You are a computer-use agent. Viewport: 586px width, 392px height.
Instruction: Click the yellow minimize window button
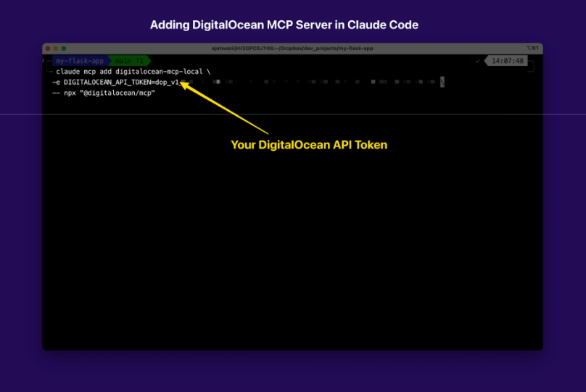pos(56,49)
